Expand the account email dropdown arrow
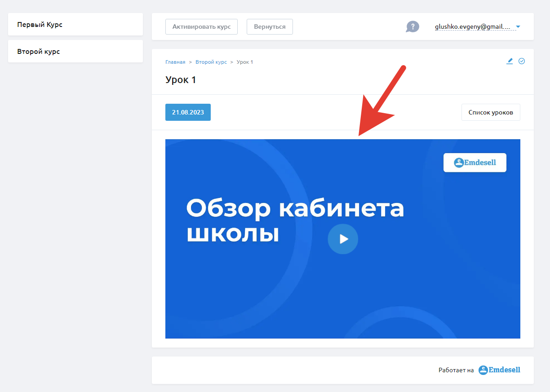 tap(518, 27)
